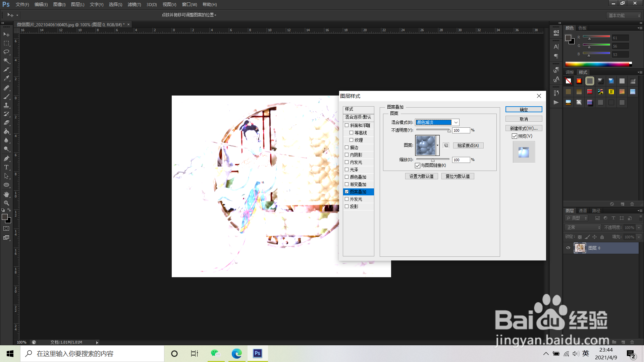Click the 设置为默认值 button

coord(421,176)
